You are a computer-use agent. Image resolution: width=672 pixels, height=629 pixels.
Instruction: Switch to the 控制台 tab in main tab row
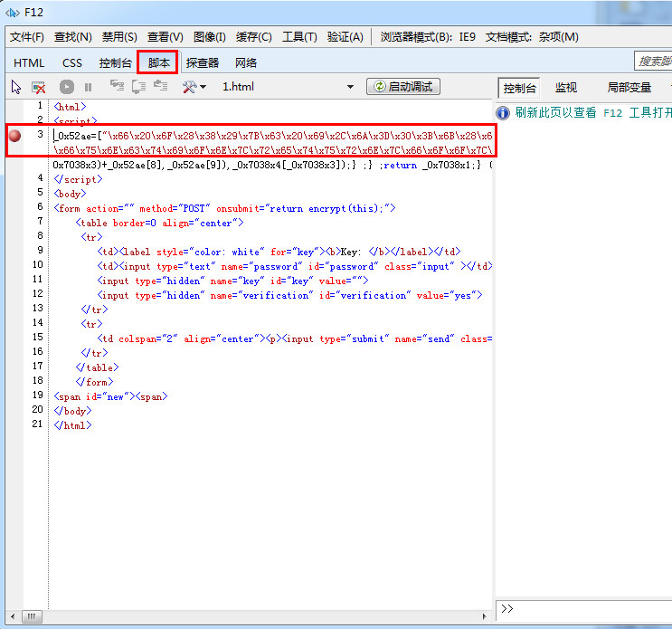point(115,63)
